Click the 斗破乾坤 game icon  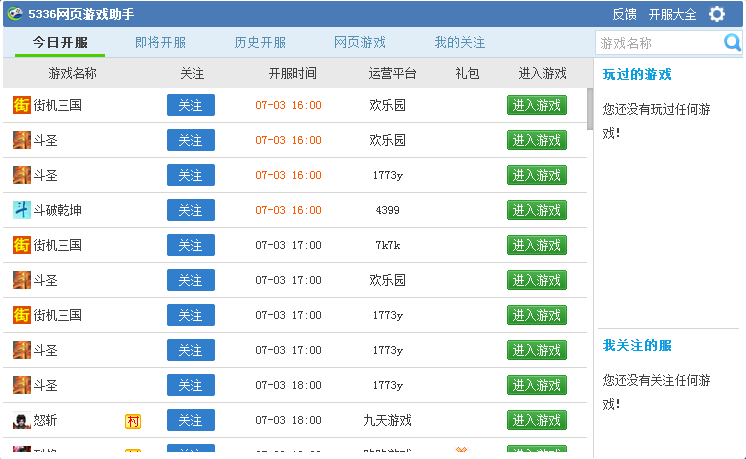coord(21,210)
